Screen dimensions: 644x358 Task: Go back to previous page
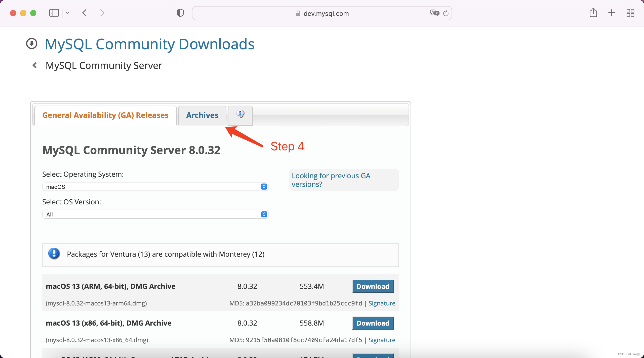pos(85,13)
